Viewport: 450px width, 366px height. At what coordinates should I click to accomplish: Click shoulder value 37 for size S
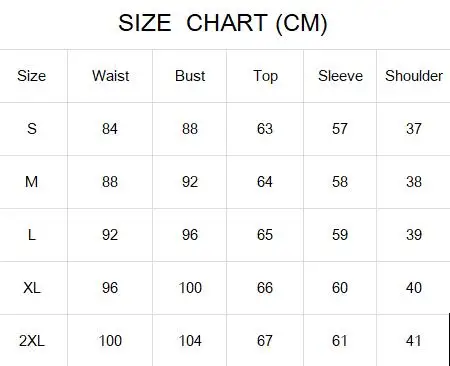(414, 129)
